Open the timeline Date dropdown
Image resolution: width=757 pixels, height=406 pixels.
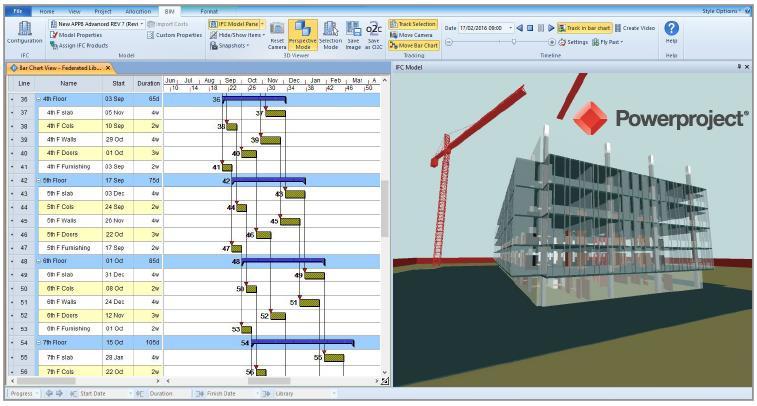[x=511, y=28]
